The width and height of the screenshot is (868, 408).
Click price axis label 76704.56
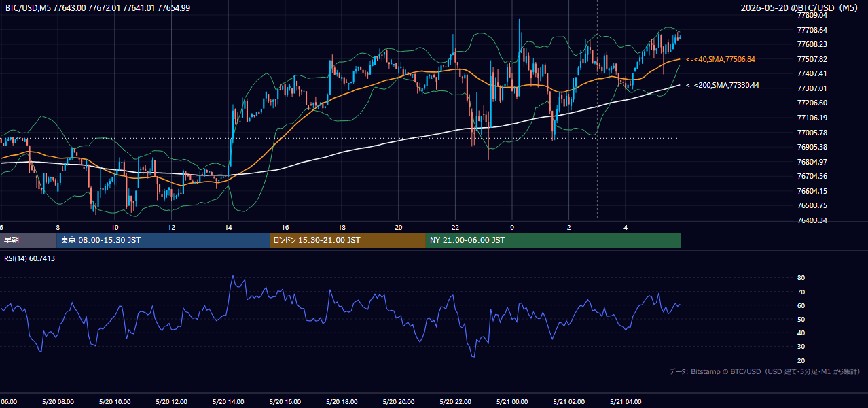click(x=813, y=176)
